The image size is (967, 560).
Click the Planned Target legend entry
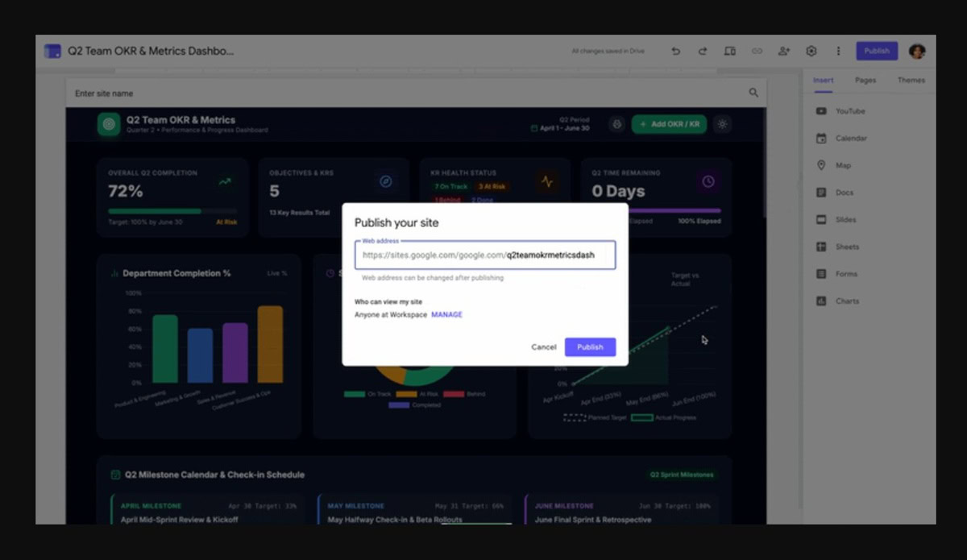point(596,417)
